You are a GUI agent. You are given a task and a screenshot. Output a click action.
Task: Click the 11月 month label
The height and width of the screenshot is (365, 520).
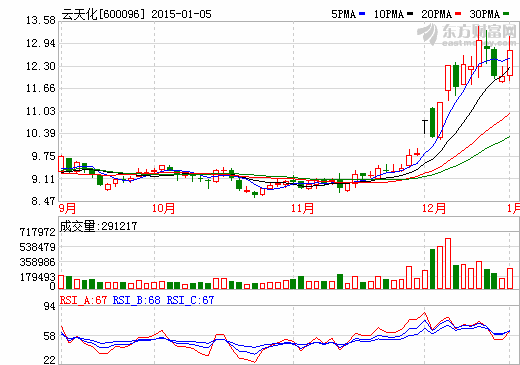302,208
